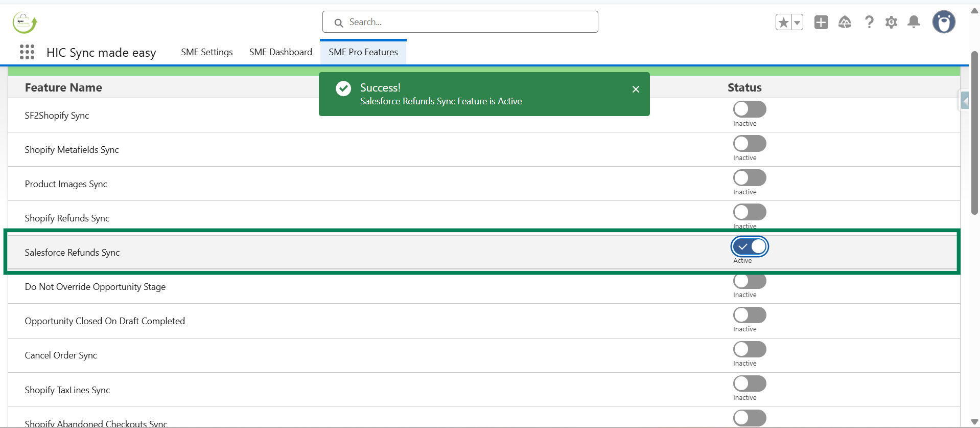Switch to the SME Settings tab

point(206,52)
